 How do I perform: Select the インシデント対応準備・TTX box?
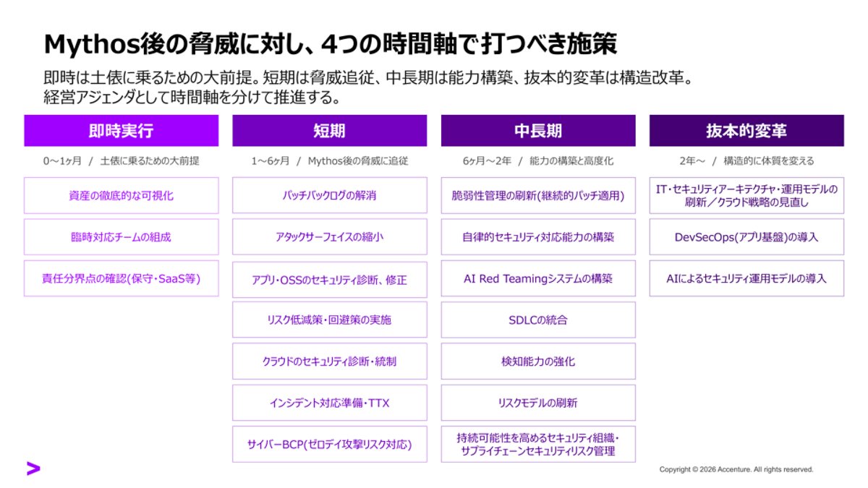[x=329, y=403]
